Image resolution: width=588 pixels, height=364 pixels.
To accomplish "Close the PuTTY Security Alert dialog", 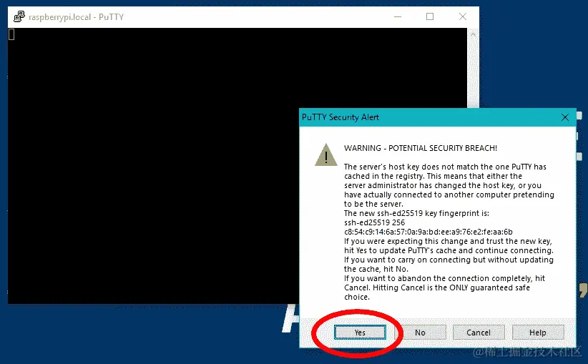I will click(x=564, y=117).
